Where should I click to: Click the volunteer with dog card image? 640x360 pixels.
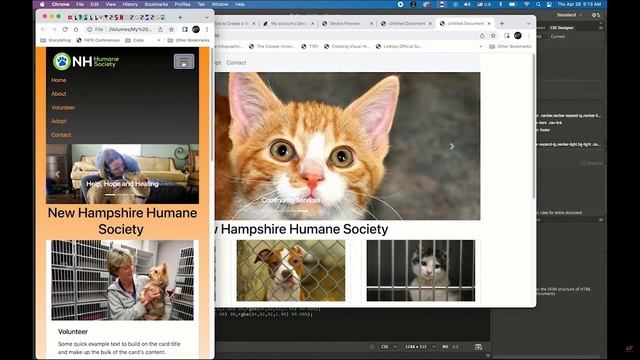coord(122,280)
